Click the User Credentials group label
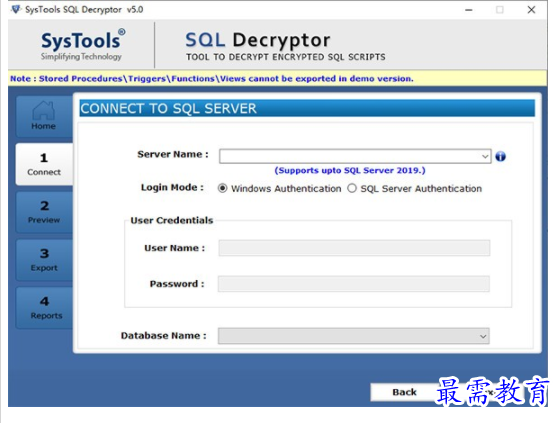This screenshot has height=423, width=558. point(172,221)
